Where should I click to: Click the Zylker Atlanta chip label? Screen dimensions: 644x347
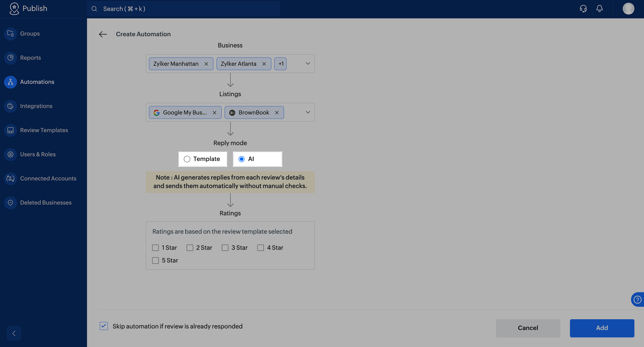pyautogui.click(x=238, y=64)
